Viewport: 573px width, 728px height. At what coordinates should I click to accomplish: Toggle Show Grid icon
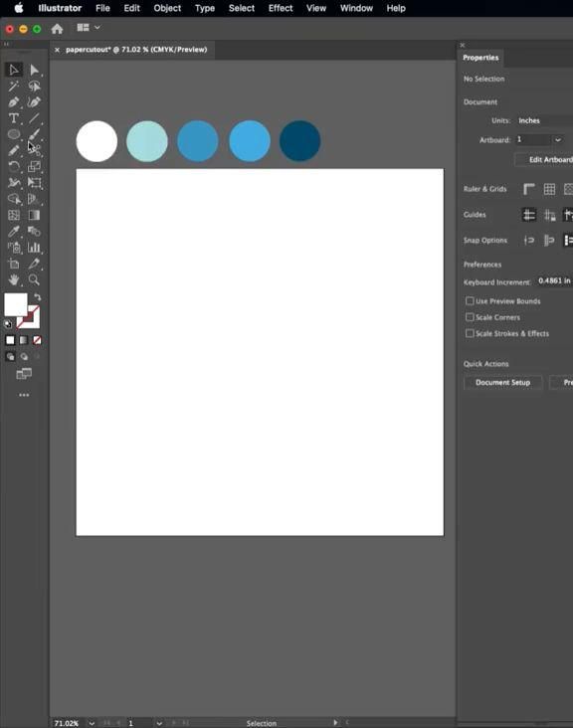pos(549,189)
